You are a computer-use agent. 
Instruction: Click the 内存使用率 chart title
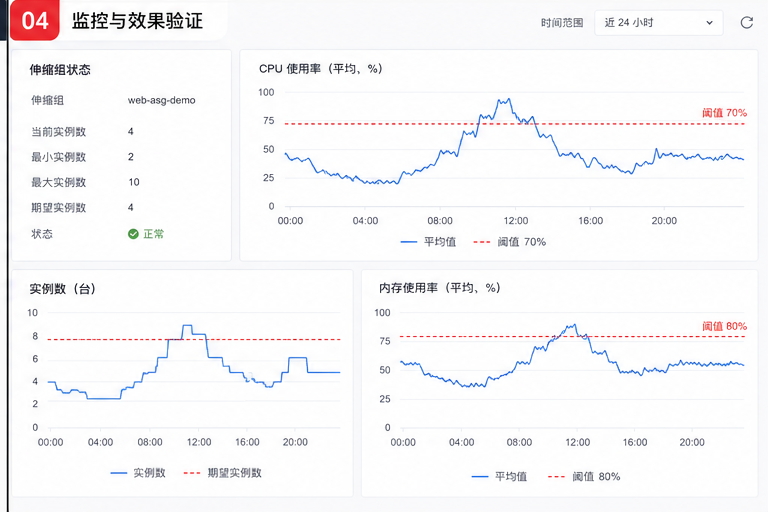tap(440, 288)
